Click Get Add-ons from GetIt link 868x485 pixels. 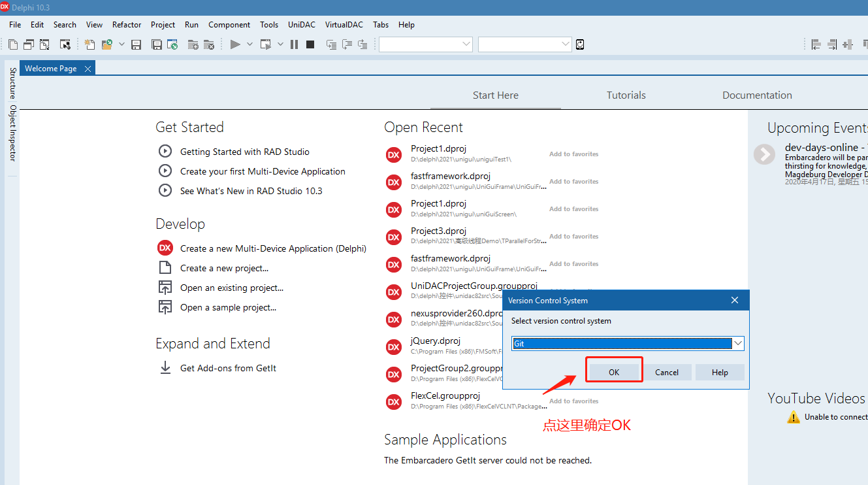tap(228, 368)
